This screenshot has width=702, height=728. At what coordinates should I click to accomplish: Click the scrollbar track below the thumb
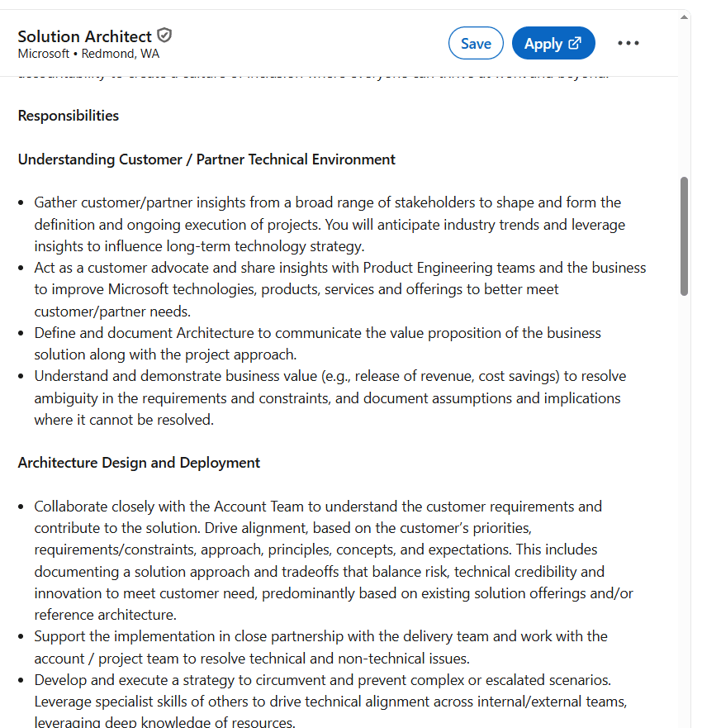684,496
